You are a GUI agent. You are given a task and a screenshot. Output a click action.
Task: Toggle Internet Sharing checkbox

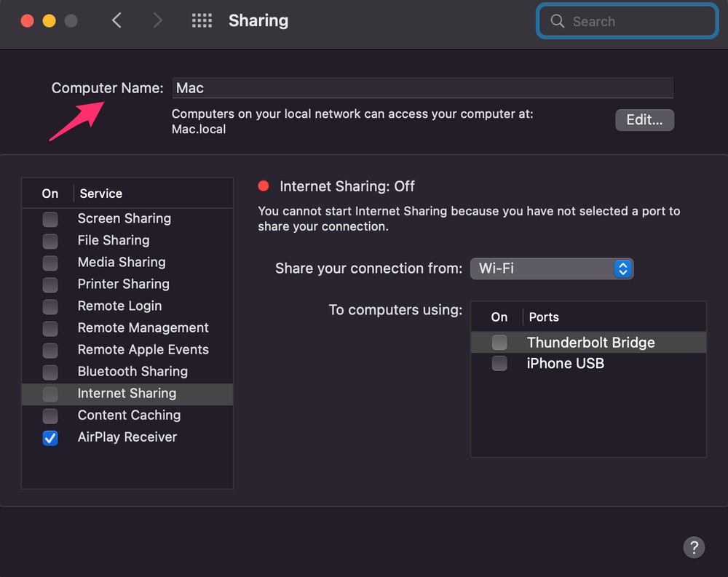(x=50, y=394)
